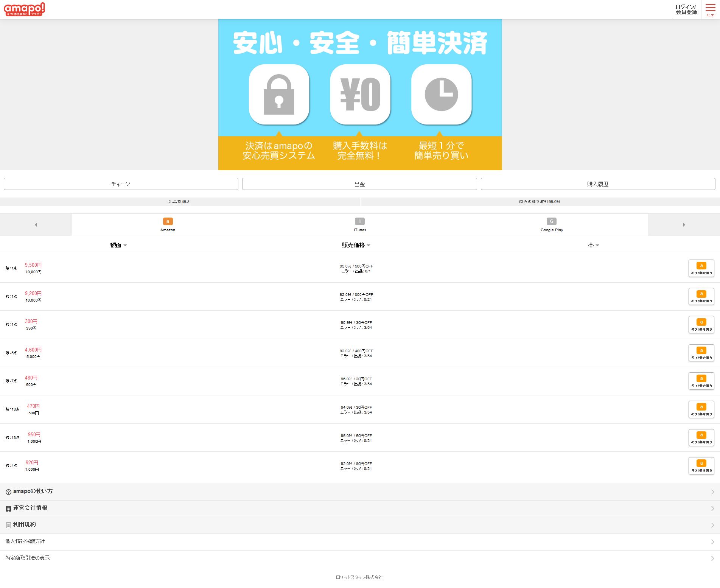Click the チャージ button
720x588 pixels.
121,184
